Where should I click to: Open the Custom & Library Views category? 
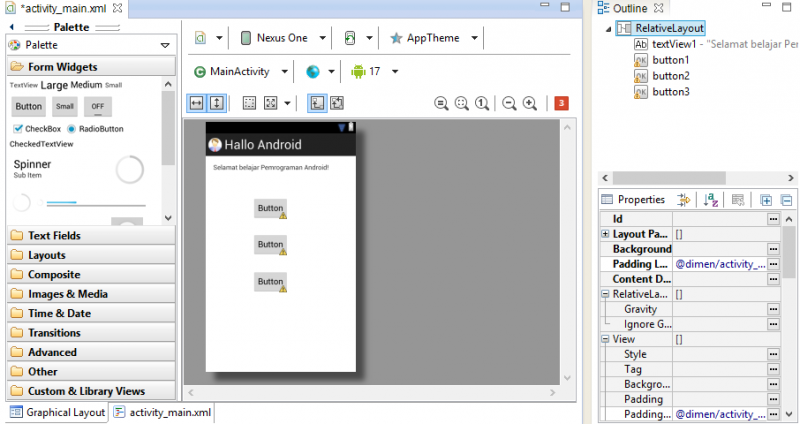coord(91,391)
